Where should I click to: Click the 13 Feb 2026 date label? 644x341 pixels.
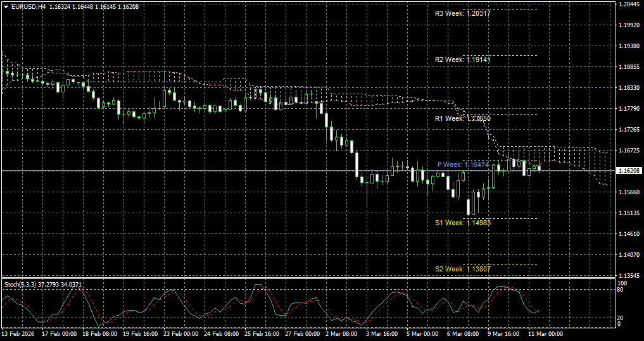pos(18,333)
